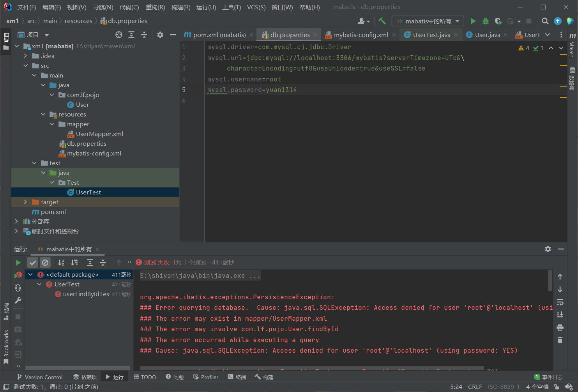The height and width of the screenshot is (392, 578).
Task: Click the IDE update arrow icon
Action: click(558, 21)
